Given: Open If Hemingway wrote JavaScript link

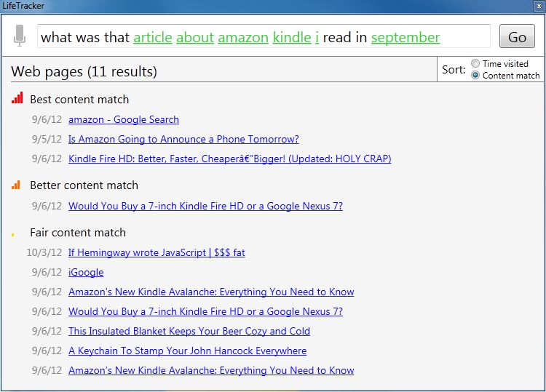Looking at the screenshot, I should [157, 252].
